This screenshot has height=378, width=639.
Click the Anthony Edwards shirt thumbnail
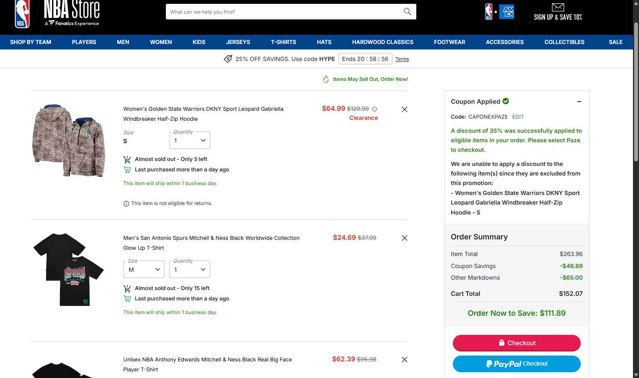[x=61, y=370]
